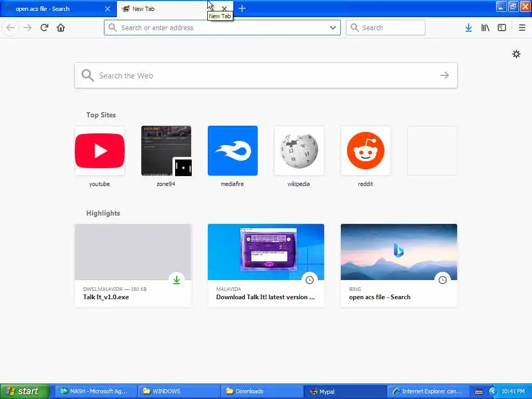Close the New Tab tab
The width and height of the screenshot is (532, 399).
coord(224,9)
